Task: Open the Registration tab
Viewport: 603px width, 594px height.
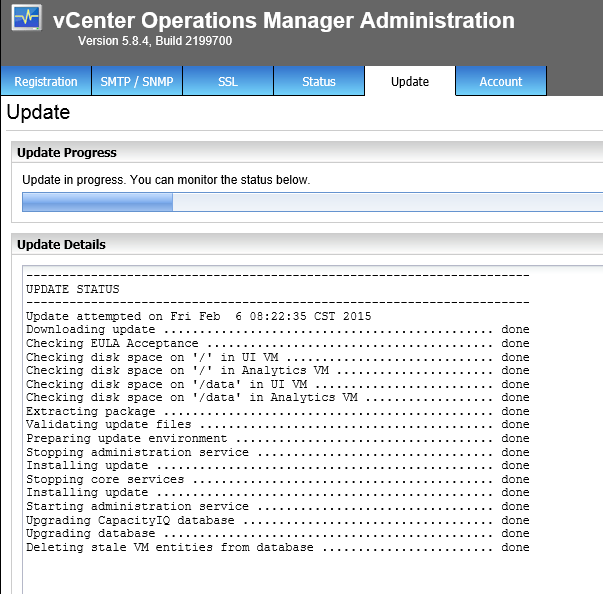Action: (x=46, y=81)
